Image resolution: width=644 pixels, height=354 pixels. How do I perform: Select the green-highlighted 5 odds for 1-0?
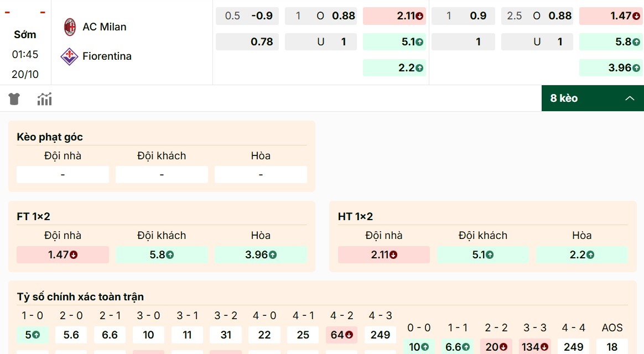[x=32, y=335]
